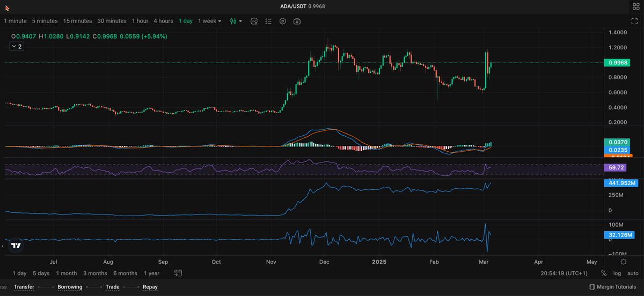The image size is (644, 296).
Task: Collapse the indicator legend showing 2
Action: [x=17, y=47]
